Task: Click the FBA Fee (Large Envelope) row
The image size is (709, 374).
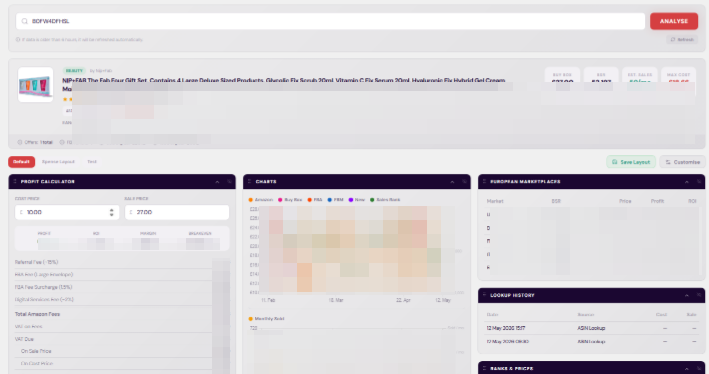Action: [122, 275]
